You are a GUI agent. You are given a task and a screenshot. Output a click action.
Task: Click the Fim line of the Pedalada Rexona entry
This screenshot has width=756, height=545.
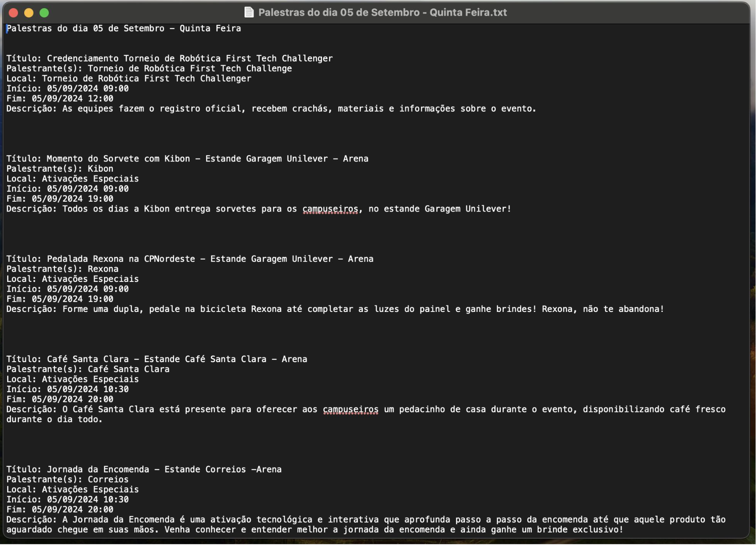pos(60,299)
